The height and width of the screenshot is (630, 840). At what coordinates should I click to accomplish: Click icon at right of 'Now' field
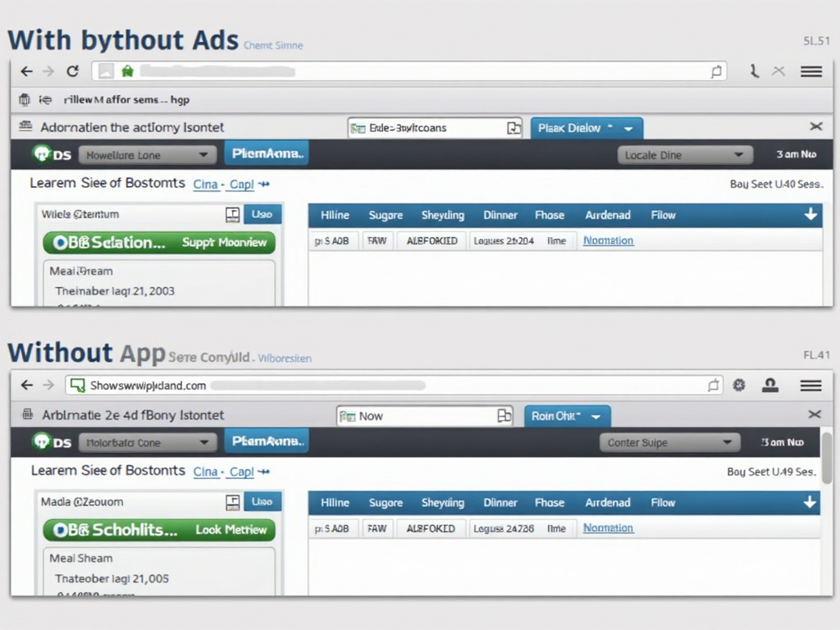[504, 416]
